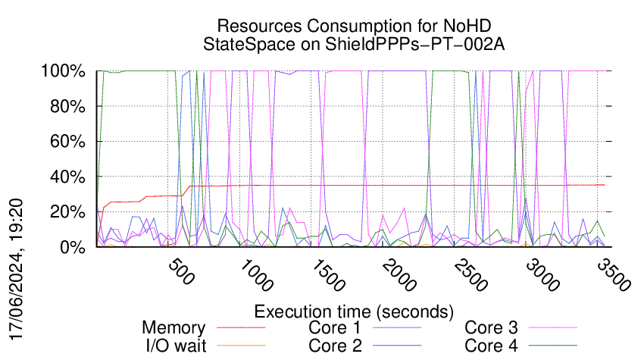Click the 80% y-axis label
644x360 pixels.
67,106
